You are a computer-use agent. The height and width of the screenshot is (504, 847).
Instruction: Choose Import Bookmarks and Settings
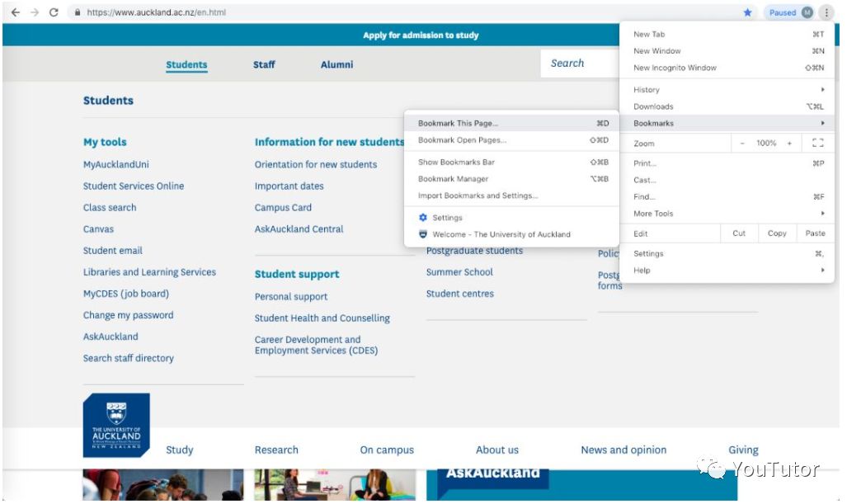(511, 195)
